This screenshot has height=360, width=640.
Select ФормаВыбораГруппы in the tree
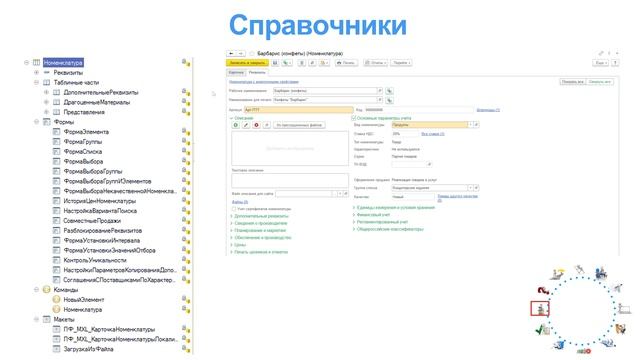pyautogui.click(x=93, y=171)
